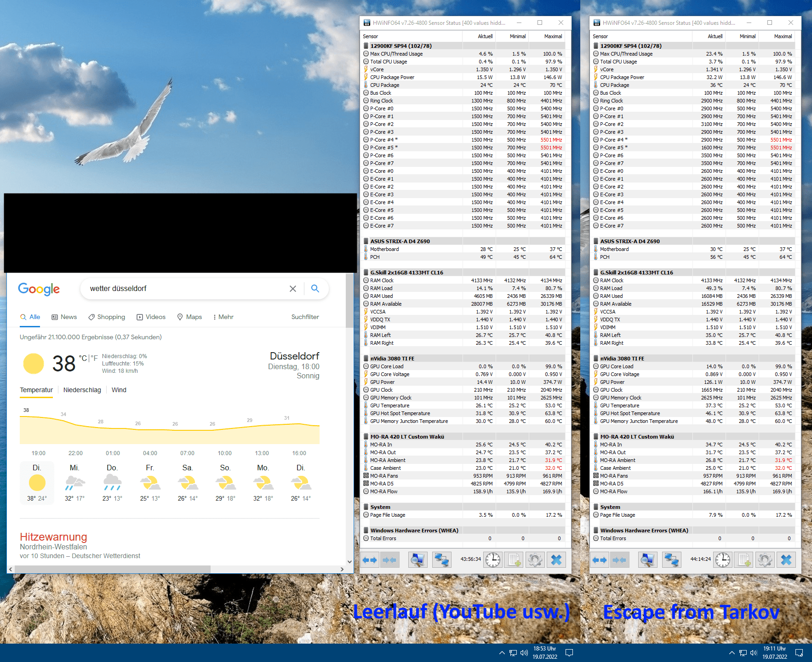812x662 pixels.
Task: Select So. forecast day 29° 18°
Action: pyautogui.click(x=225, y=483)
